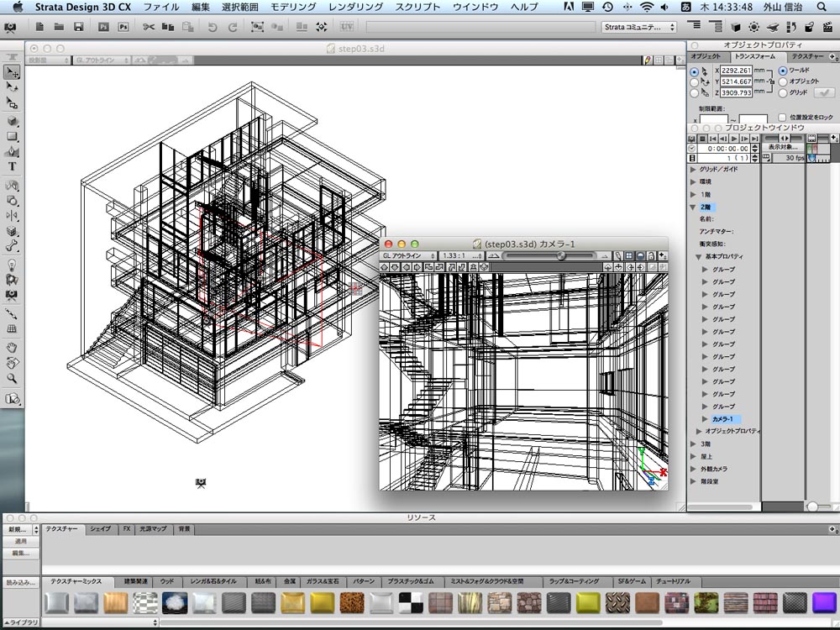840x630 pixels.
Task: Click four-view grid icon in Camera-1 window
Action: point(629,256)
